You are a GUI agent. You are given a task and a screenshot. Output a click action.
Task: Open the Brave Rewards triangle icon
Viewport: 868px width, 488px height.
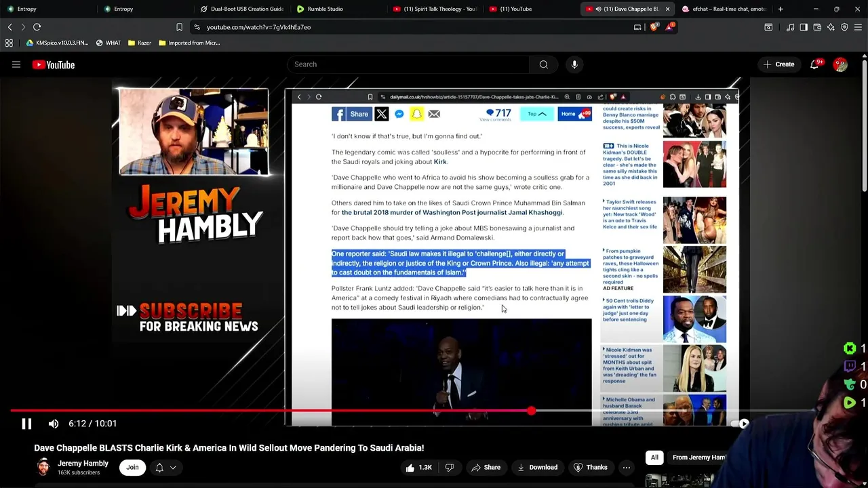click(x=669, y=27)
